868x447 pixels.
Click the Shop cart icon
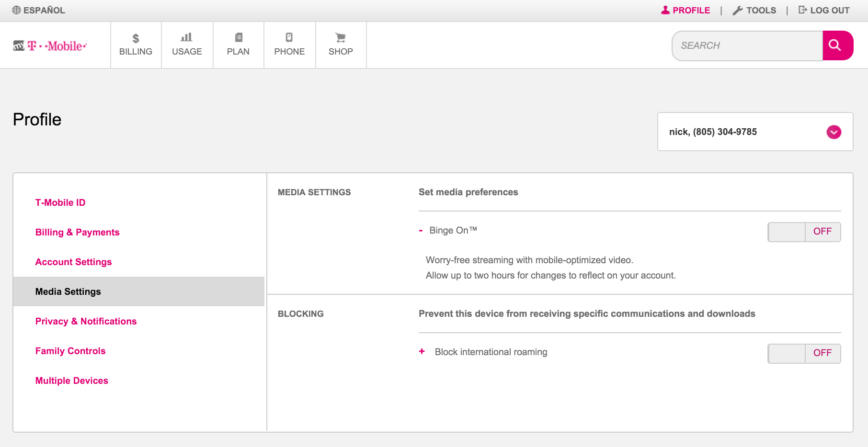click(340, 37)
